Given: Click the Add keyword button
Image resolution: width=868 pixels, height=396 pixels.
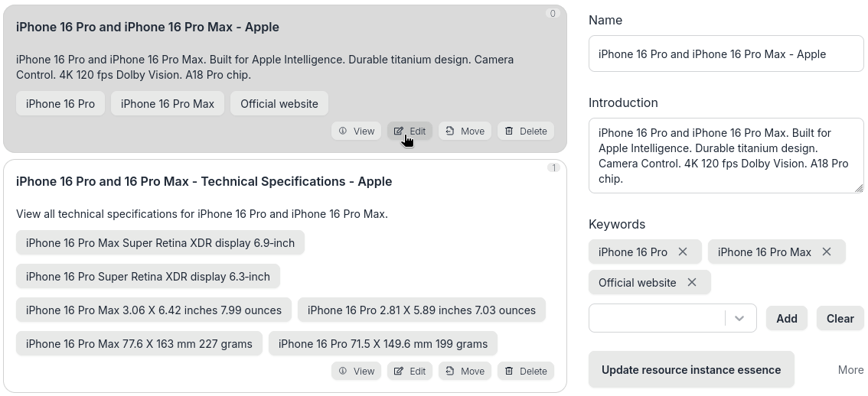Looking at the screenshot, I should pos(787,319).
